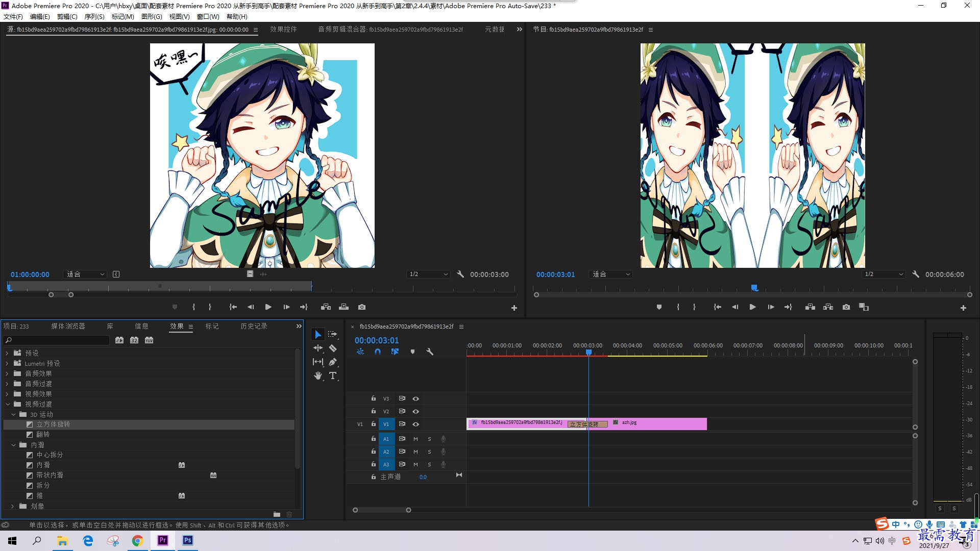Open 剪辑(C) menu
The width and height of the screenshot is (980, 551).
tap(67, 16)
